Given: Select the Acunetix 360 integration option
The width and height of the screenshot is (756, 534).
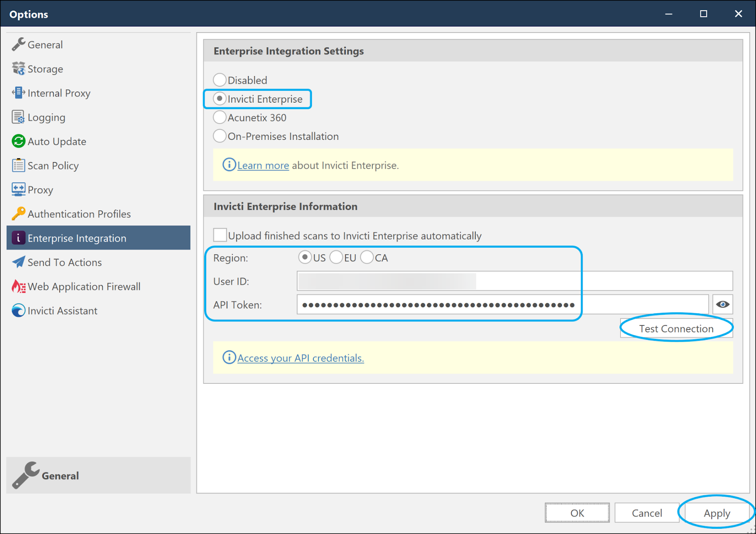Looking at the screenshot, I should 219,117.
